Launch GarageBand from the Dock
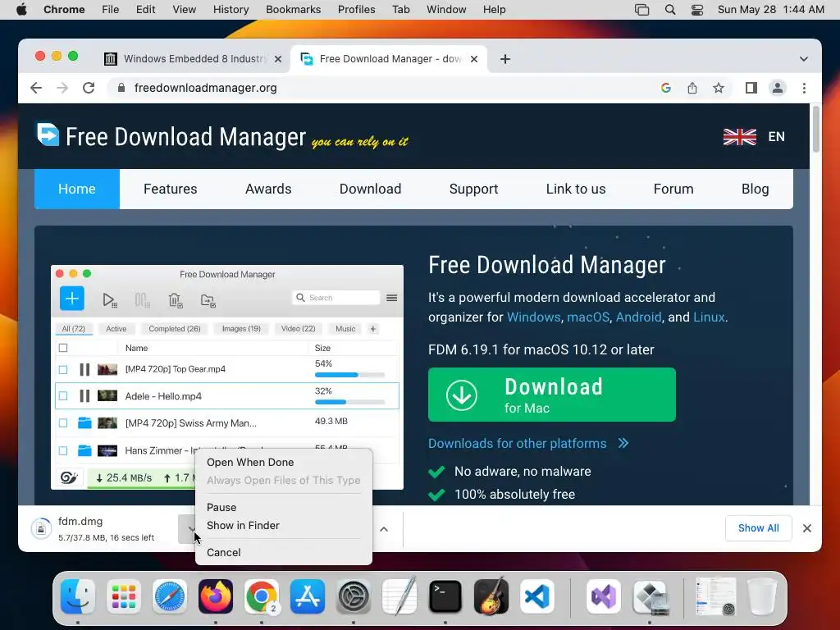 491,596
